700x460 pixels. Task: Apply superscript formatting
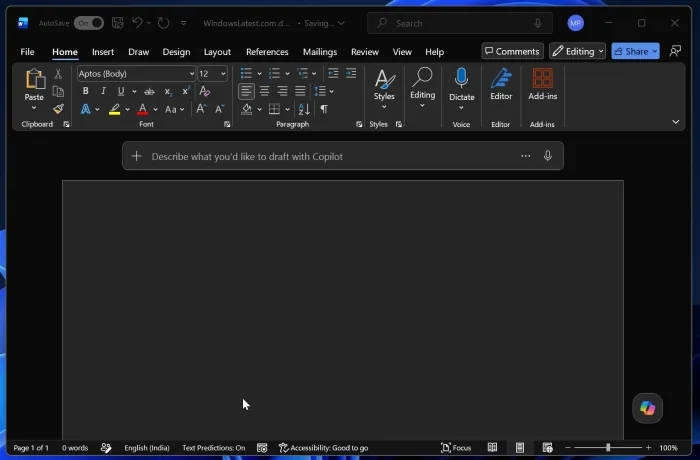[x=186, y=91]
